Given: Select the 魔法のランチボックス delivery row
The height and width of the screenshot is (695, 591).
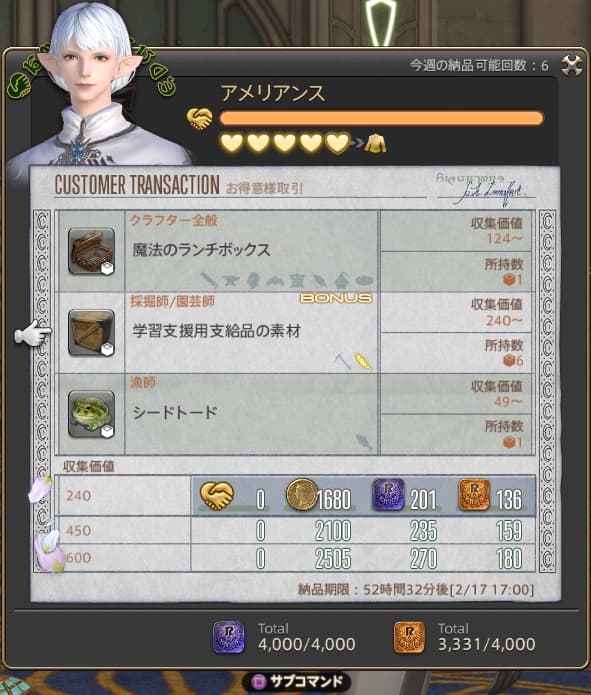Looking at the screenshot, I should click(x=295, y=251).
